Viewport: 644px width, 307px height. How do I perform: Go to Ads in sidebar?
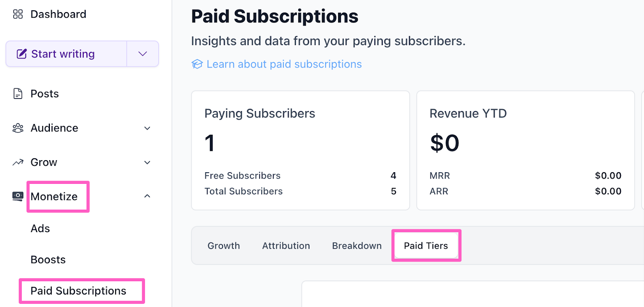pyautogui.click(x=40, y=229)
